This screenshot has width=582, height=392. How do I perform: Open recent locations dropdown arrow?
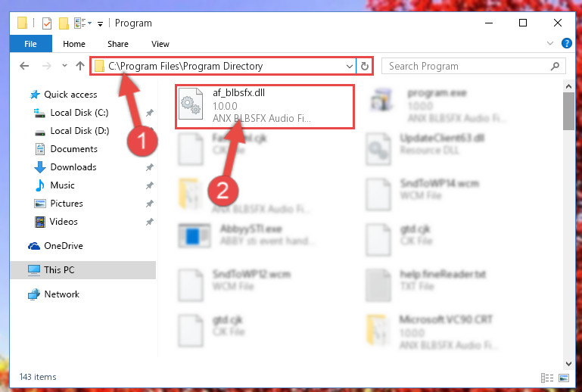(x=64, y=66)
